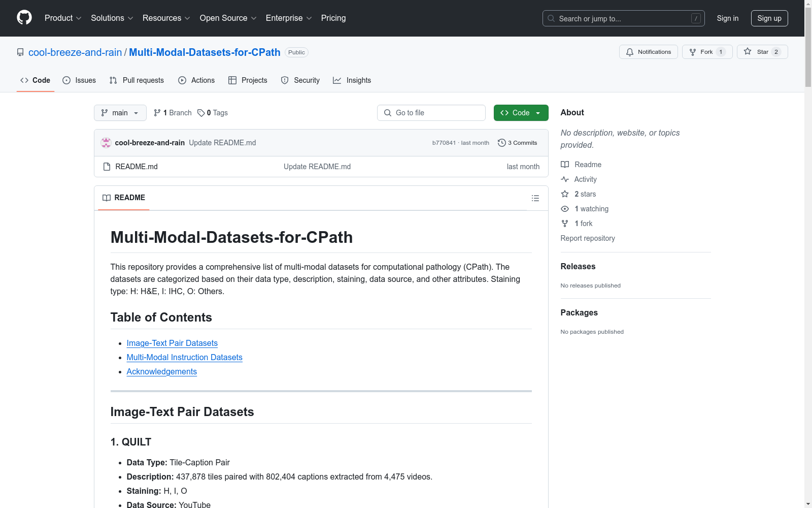View the 3 Commits history
The width and height of the screenshot is (812, 508).
(x=518, y=143)
